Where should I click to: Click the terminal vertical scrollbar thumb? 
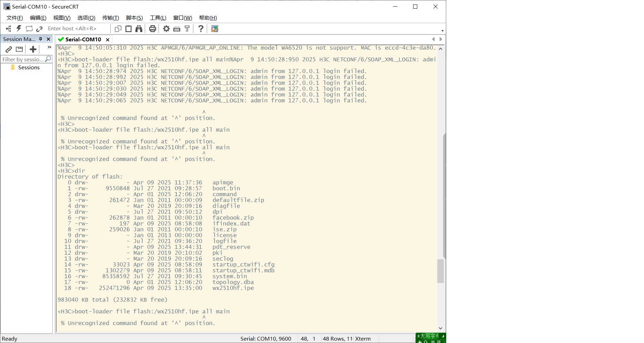440,271
